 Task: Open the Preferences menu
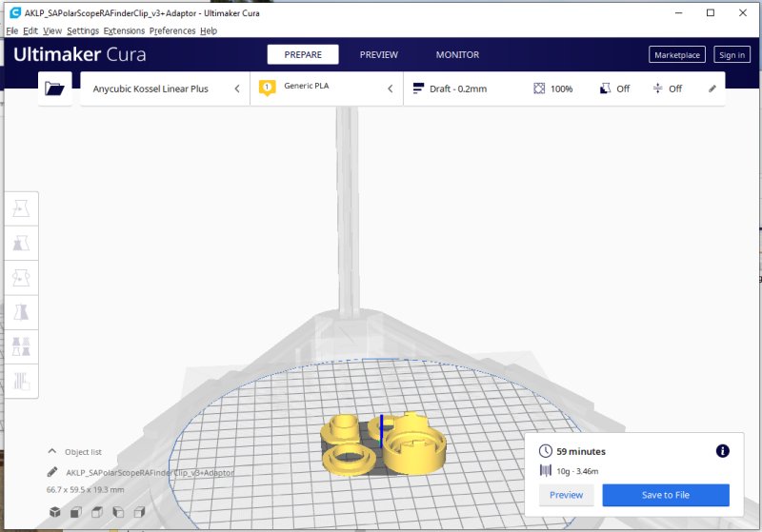coord(172,30)
